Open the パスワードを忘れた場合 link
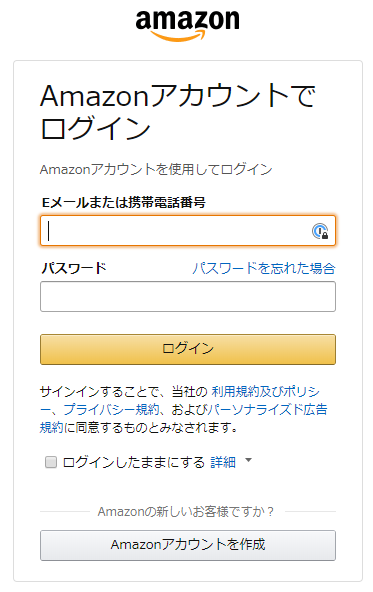 coord(264,268)
